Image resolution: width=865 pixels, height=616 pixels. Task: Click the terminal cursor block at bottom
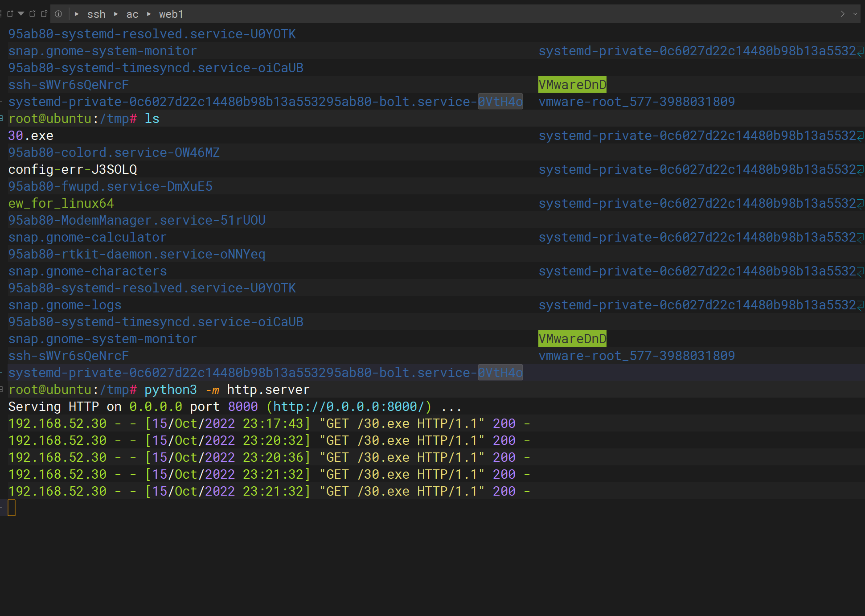coord(12,508)
